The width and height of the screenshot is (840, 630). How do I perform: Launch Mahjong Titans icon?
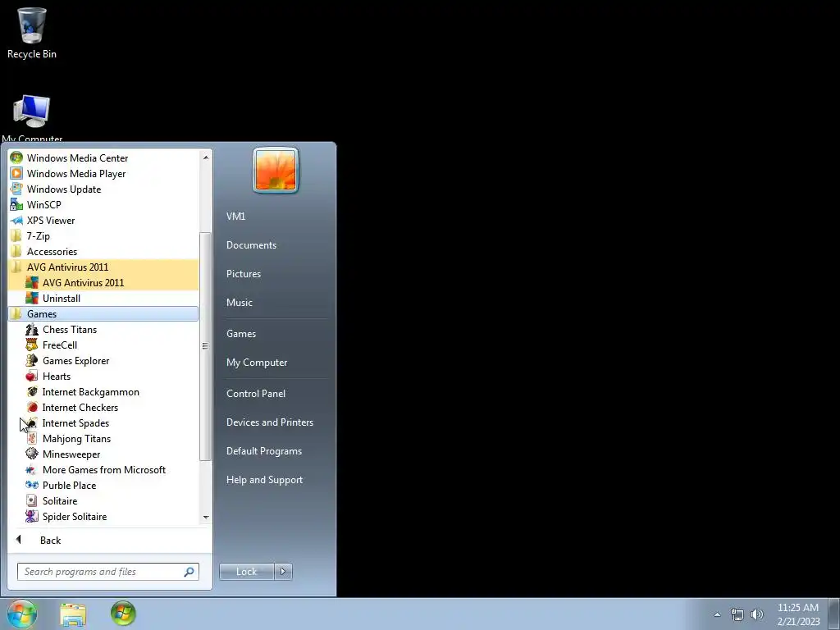click(x=32, y=438)
